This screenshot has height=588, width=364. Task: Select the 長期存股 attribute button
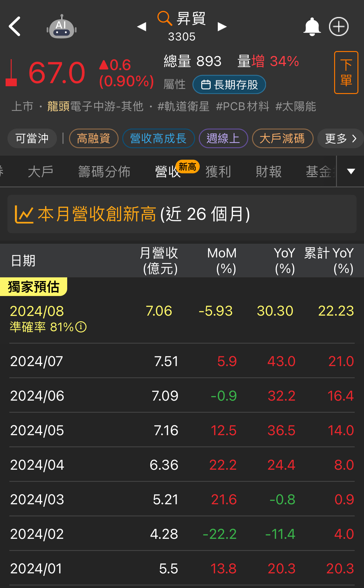click(229, 85)
